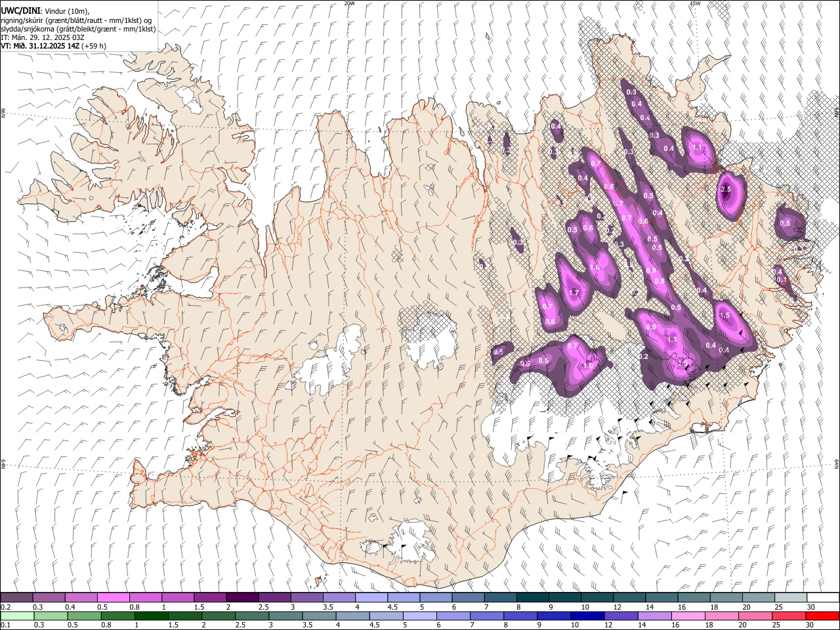Pick blue rain swatch between 8 and 9

521,616
